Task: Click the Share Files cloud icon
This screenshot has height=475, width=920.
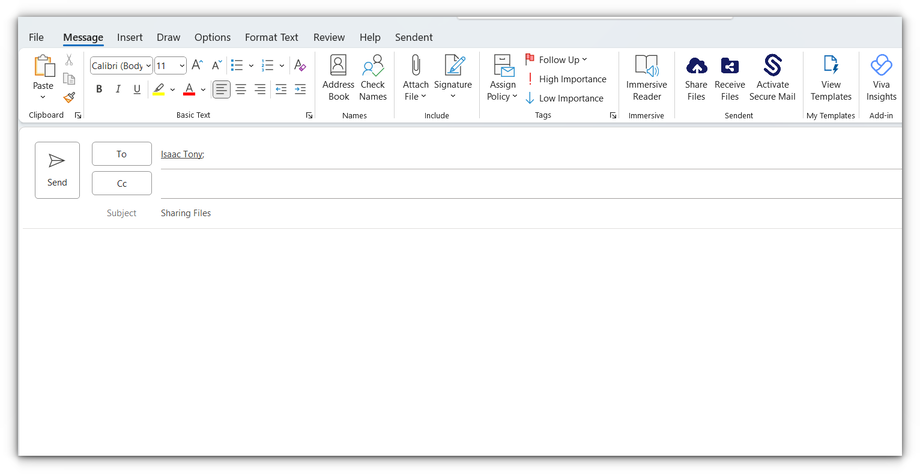Action: [x=696, y=67]
